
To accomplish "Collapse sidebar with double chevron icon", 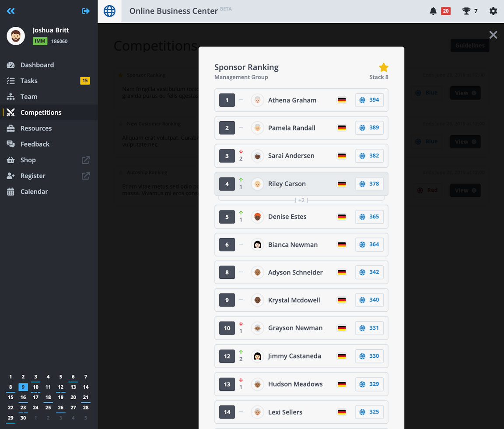I will point(11,11).
